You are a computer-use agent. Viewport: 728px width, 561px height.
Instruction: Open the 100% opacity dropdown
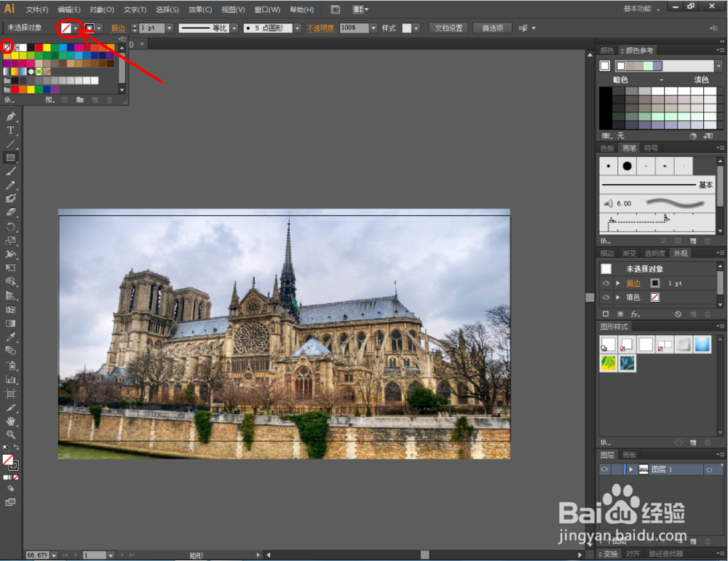point(373,28)
